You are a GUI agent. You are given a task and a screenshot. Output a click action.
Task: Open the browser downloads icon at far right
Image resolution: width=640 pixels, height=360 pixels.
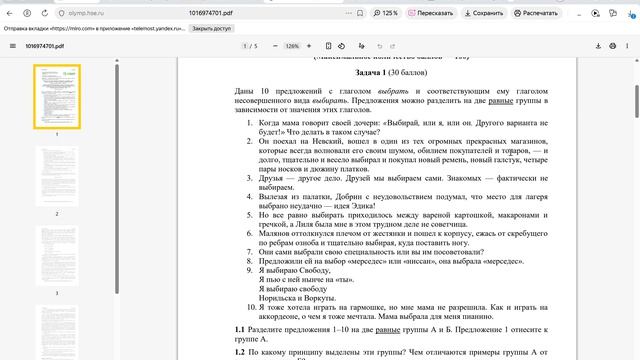(631, 13)
